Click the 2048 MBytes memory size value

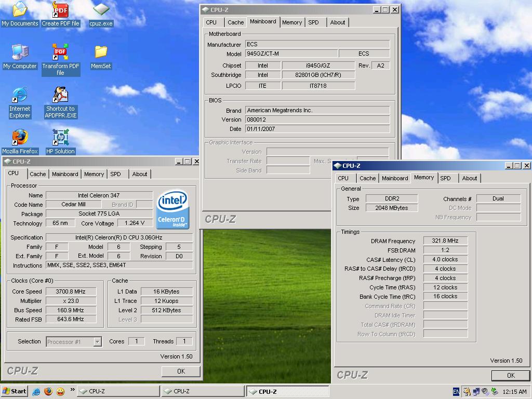(392, 208)
